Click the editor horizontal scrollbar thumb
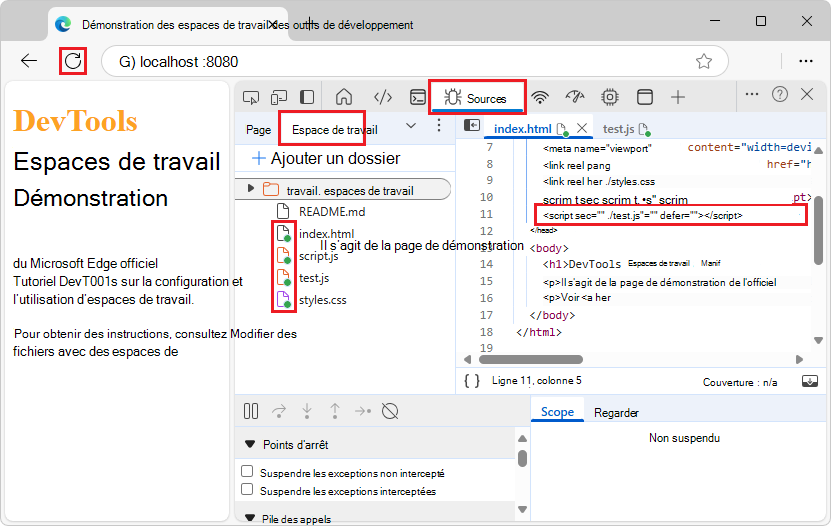This screenshot has height=526, width=831. [531, 360]
